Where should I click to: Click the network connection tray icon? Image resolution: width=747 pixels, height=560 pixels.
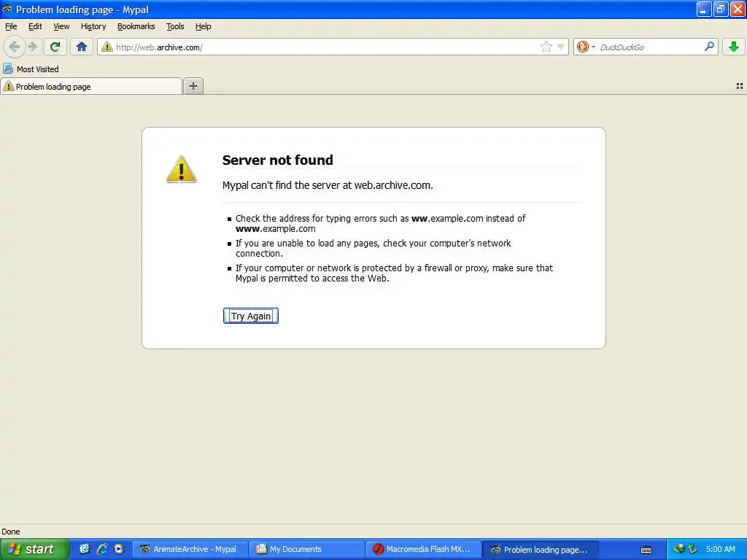pos(679,548)
